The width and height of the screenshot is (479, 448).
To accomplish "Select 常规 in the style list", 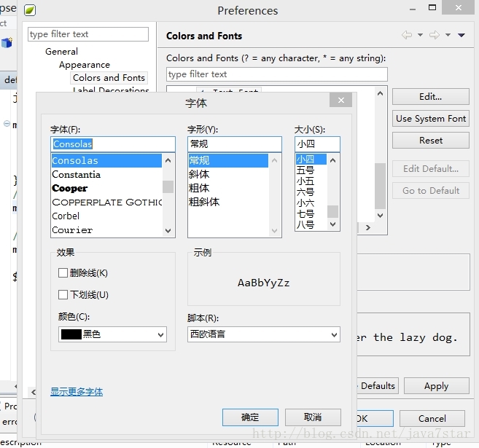I will pos(228,160).
